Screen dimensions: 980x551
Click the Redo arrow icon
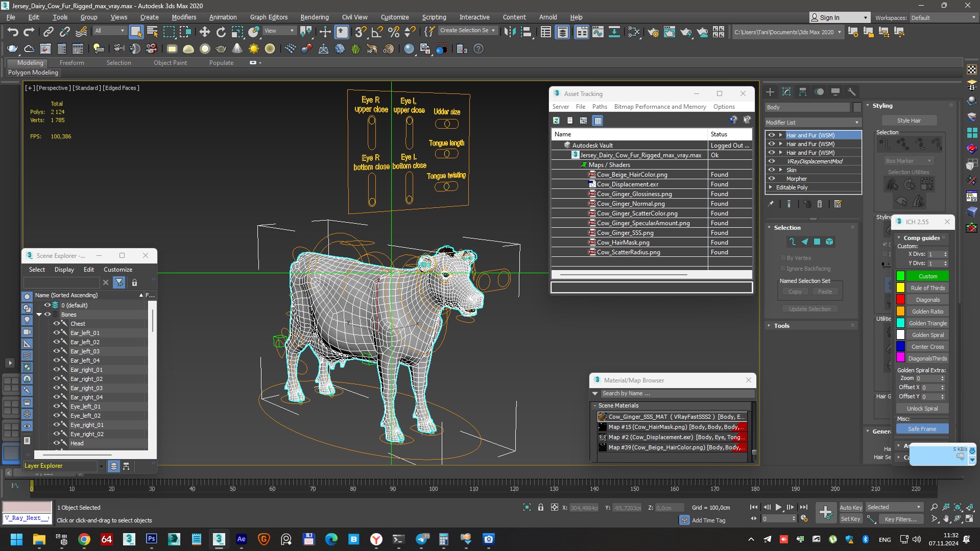click(x=29, y=32)
